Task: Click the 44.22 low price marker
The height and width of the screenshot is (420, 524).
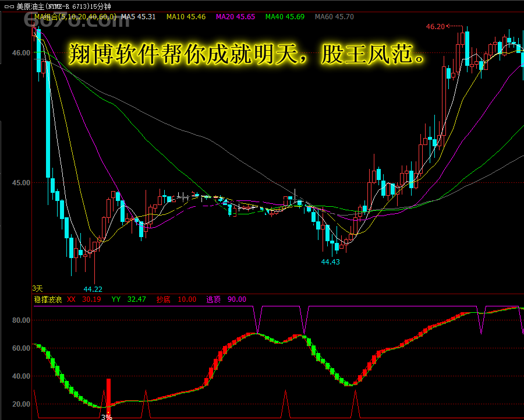Action: pos(93,289)
